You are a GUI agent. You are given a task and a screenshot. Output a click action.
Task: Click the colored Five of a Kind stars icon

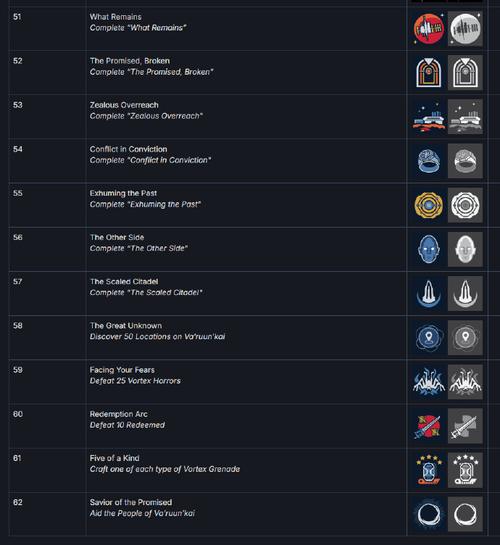click(429, 470)
